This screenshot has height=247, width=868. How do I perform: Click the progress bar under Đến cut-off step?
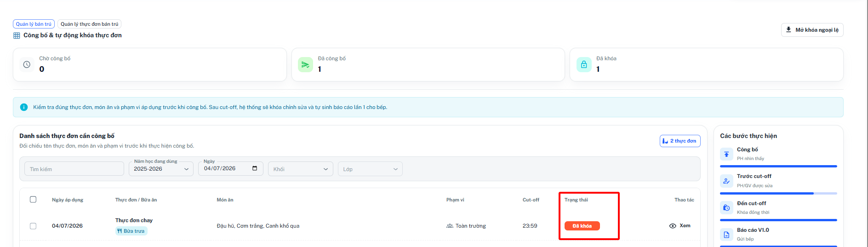pyautogui.click(x=778, y=220)
